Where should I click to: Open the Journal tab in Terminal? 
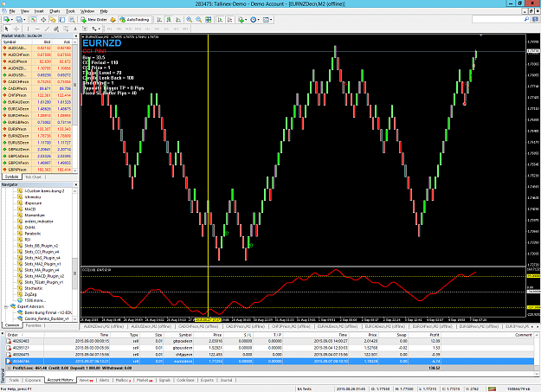point(226,380)
